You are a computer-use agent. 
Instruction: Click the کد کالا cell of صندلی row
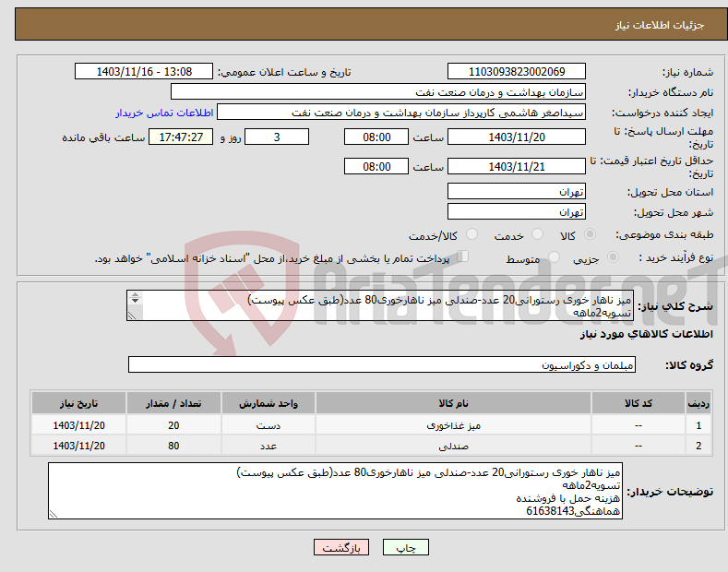[638, 446]
